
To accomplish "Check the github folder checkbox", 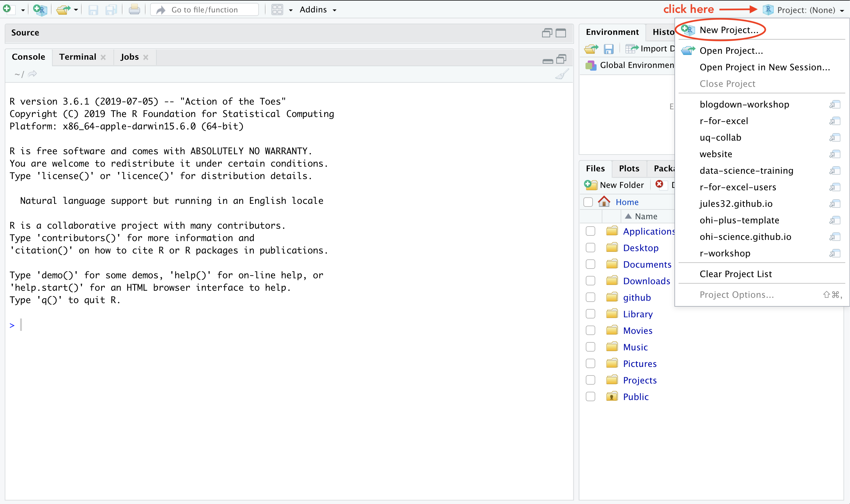I will pyautogui.click(x=591, y=297).
